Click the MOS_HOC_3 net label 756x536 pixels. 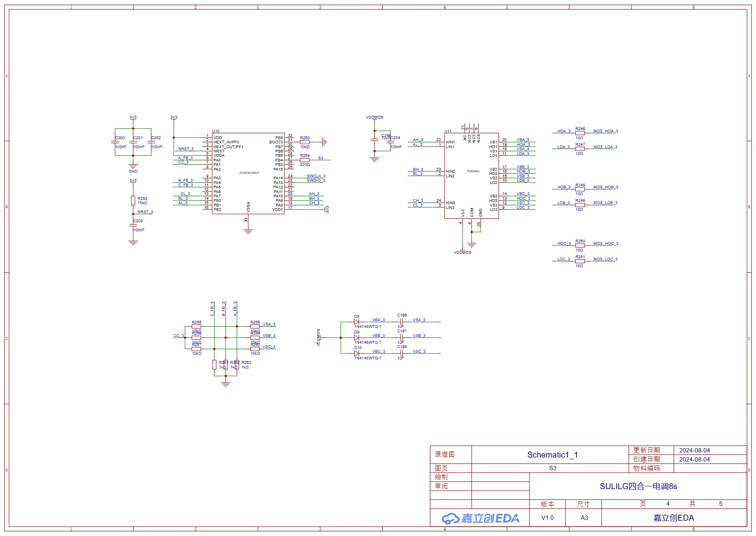(606, 244)
